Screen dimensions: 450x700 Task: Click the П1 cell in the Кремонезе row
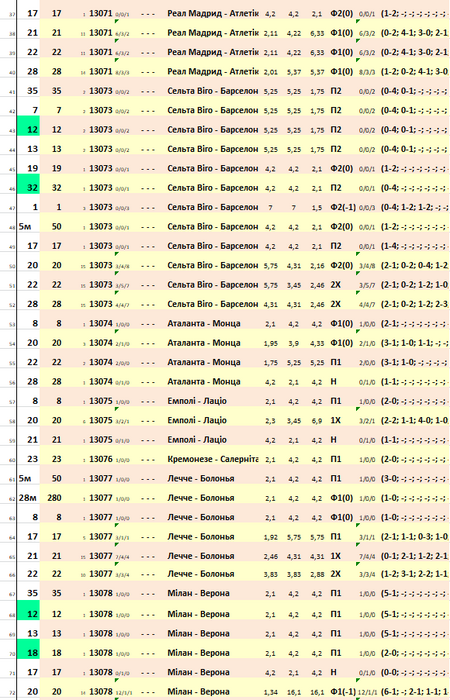click(336, 459)
